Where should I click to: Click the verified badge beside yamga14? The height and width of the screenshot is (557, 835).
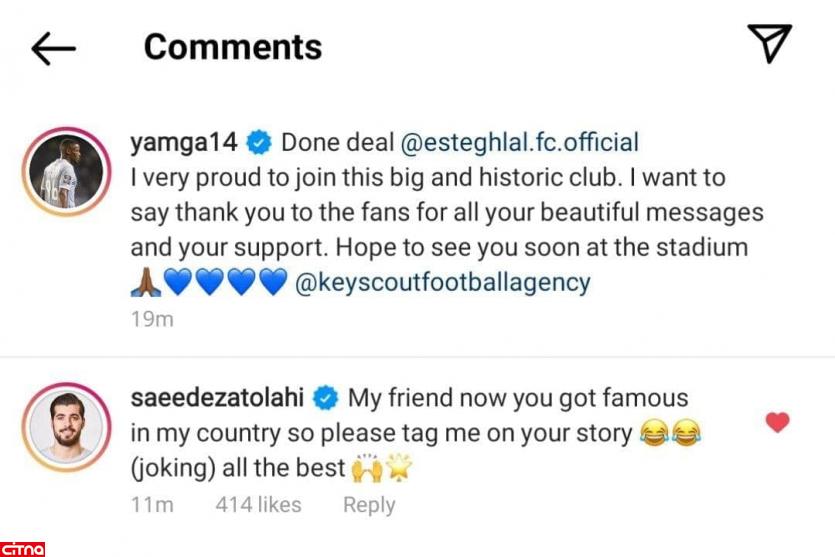tap(259, 143)
